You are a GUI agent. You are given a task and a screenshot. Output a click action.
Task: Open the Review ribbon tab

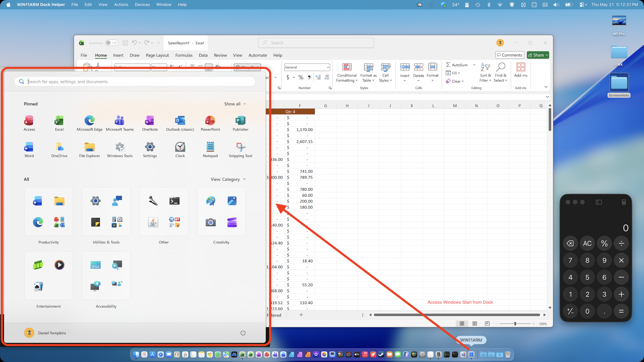point(220,55)
